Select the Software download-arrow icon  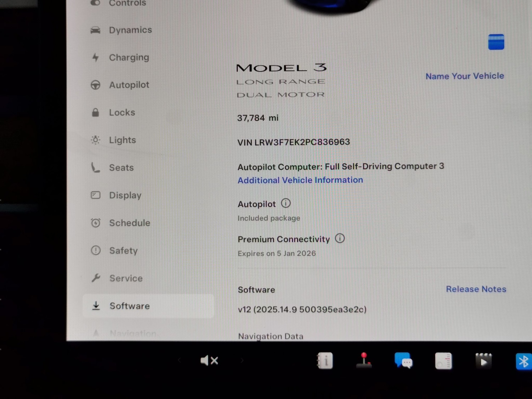[95, 306]
